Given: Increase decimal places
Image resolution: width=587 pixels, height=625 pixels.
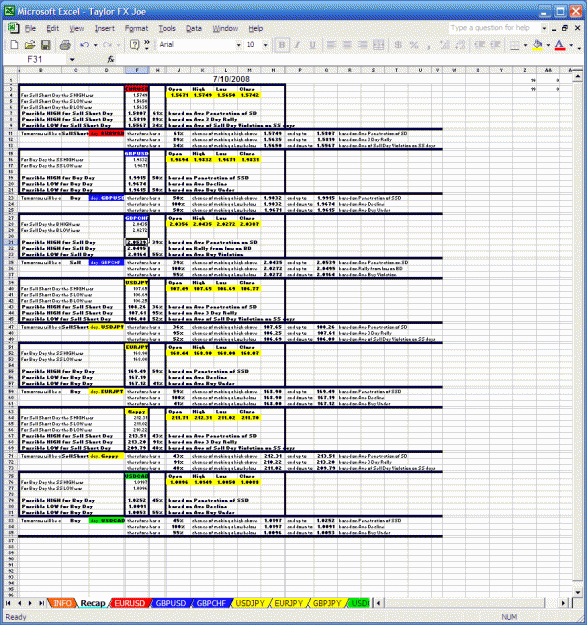Looking at the screenshot, I should pos(445,45).
